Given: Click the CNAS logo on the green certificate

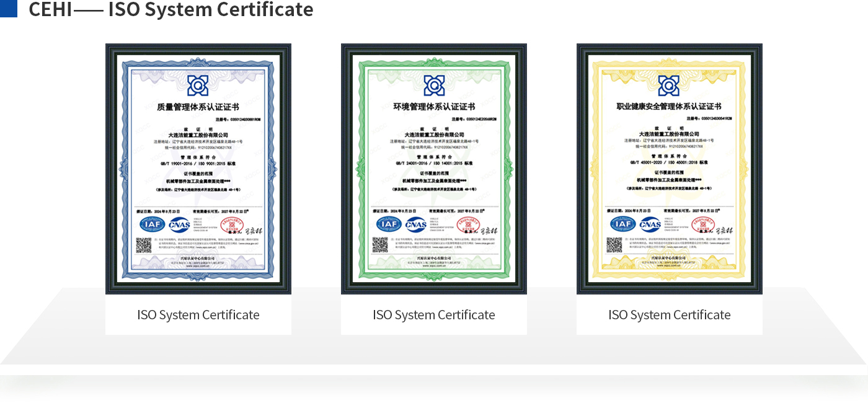Looking at the screenshot, I should click(415, 224).
